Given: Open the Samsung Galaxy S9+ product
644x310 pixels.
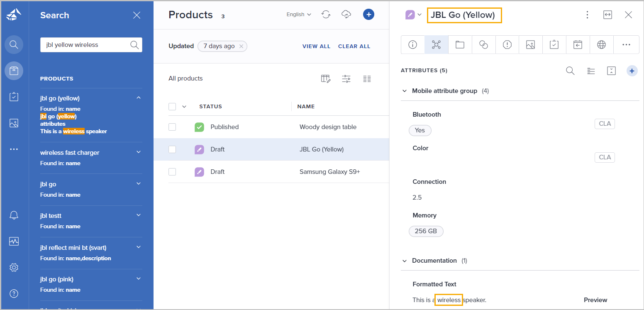Looking at the screenshot, I should point(329,172).
